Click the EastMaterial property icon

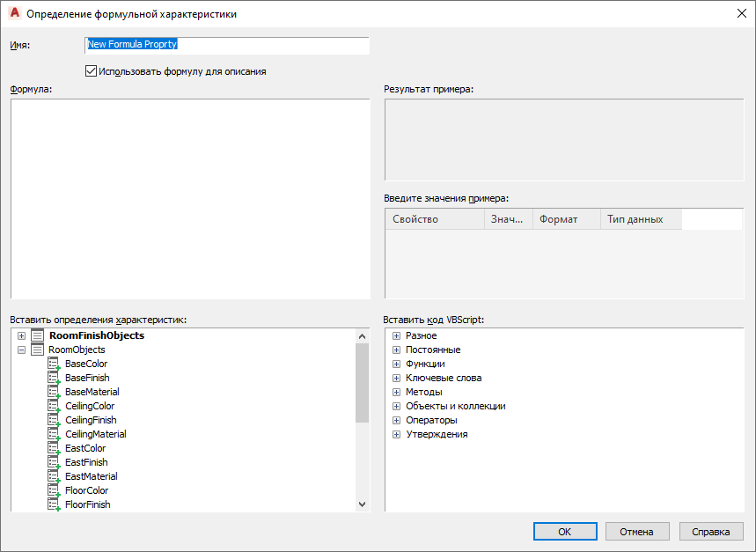(x=54, y=476)
